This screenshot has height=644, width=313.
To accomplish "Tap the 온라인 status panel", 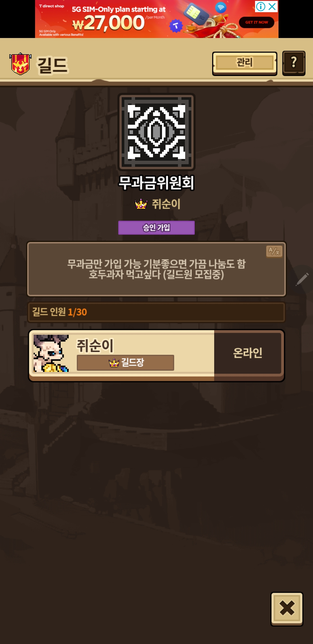I will pyautogui.click(x=248, y=353).
